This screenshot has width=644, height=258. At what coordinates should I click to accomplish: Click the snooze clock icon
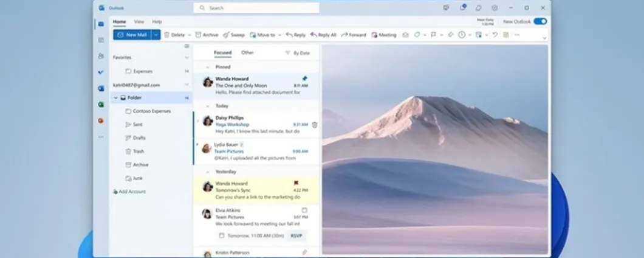(462, 35)
